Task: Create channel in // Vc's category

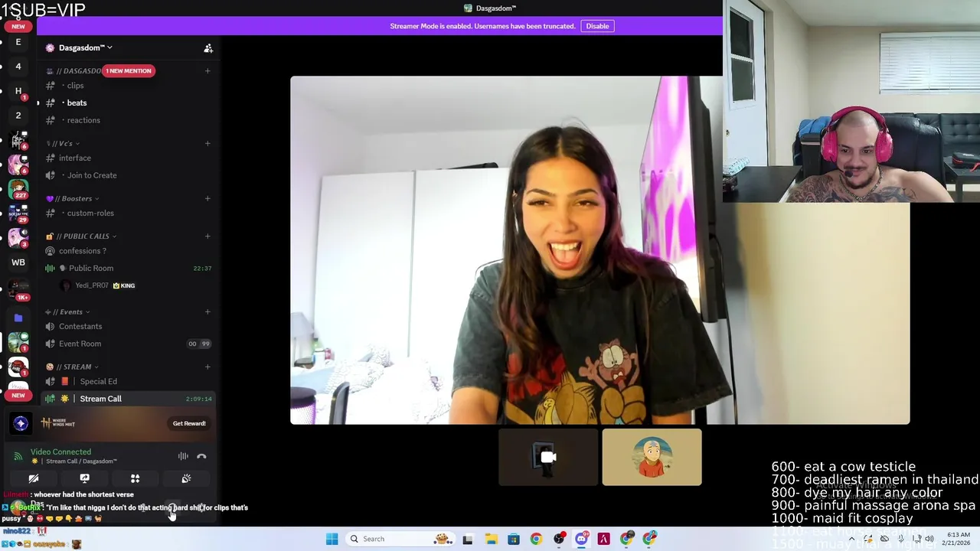Action: point(207,143)
